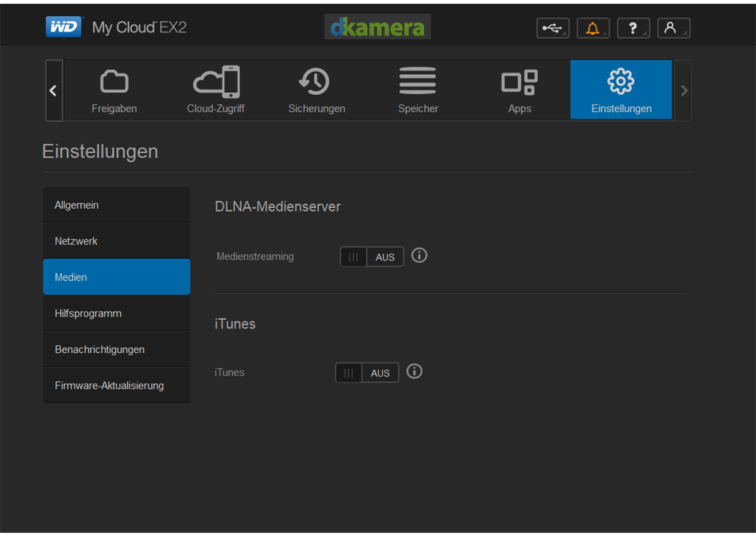Viewport: 756px width, 536px height.
Task: Select the Einstellungen gear tab
Action: pyautogui.click(x=621, y=90)
